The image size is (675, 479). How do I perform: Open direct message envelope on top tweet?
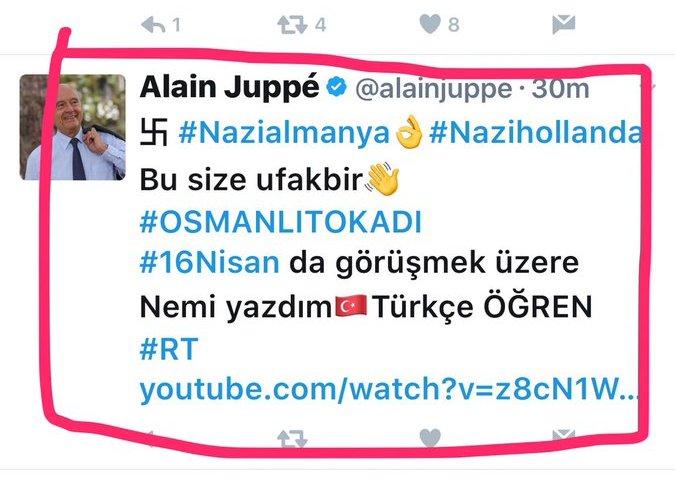click(564, 25)
